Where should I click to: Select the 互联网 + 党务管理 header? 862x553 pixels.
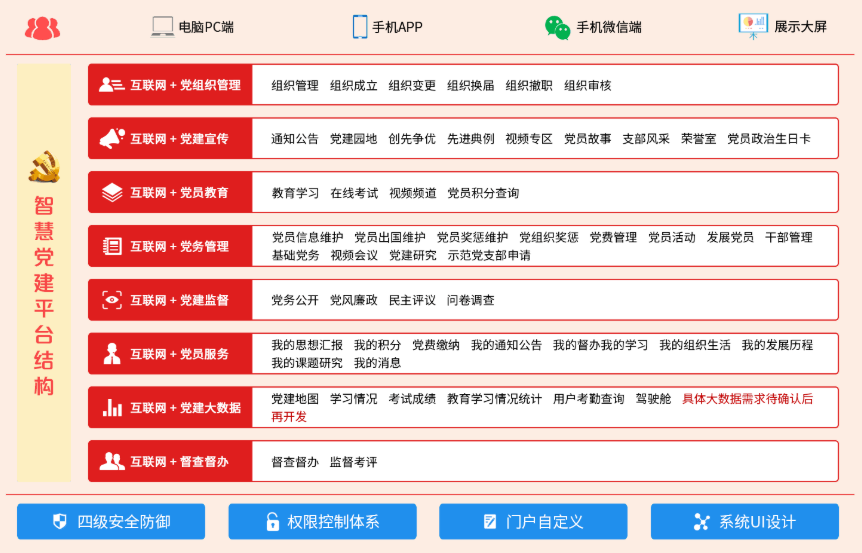(170, 246)
